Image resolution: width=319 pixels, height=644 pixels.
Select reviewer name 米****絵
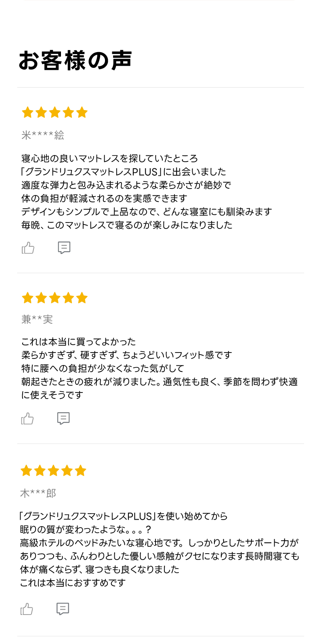point(43,135)
